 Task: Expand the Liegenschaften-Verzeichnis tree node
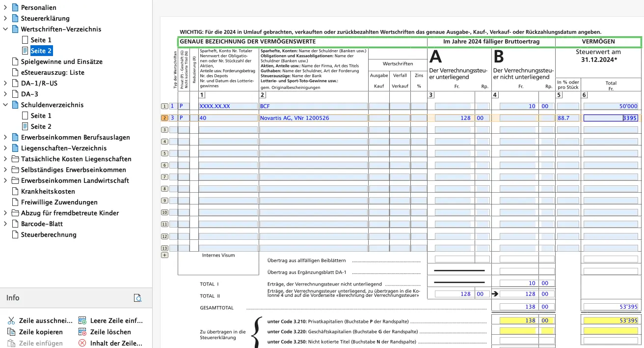pyautogui.click(x=5, y=148)
